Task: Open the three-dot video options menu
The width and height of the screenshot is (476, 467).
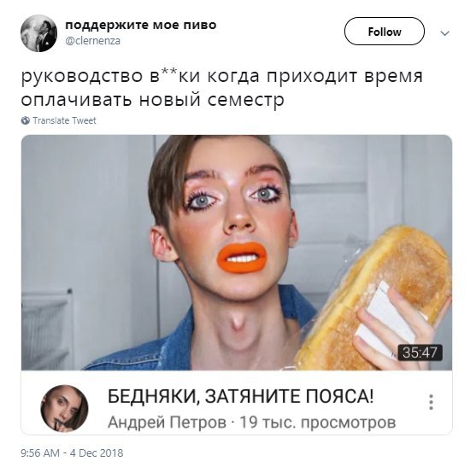Action: click(431, 402)
